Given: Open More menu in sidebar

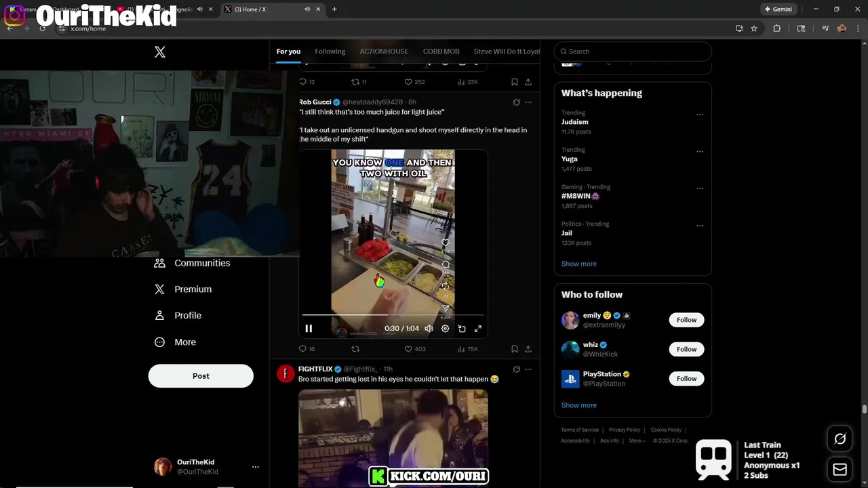Looking at the screenshot, I should pos(176,342).
